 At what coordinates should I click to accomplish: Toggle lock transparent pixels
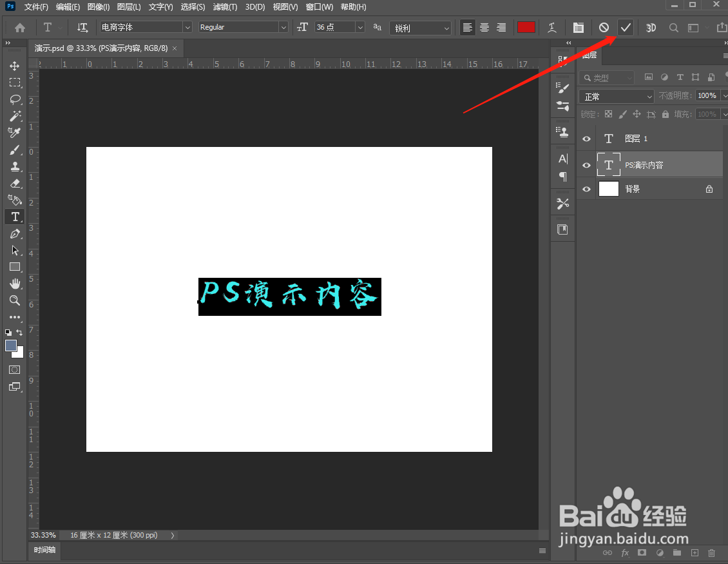[608, 114]
